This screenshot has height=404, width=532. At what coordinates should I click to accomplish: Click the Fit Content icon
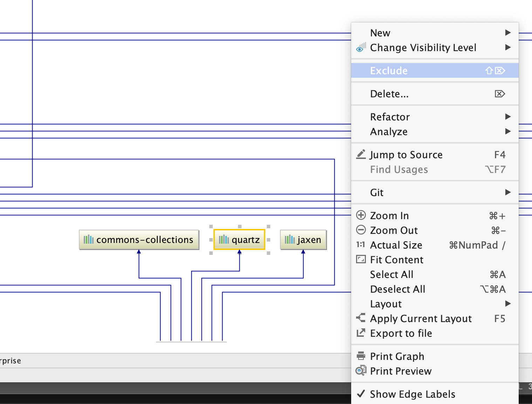coord(361,259)
